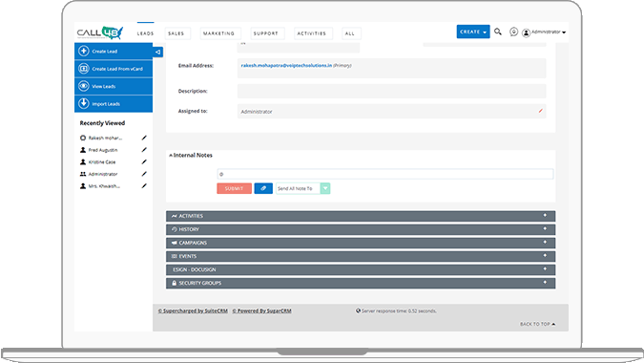The width and height of the screenshot is (644, 363).
Task: Edit Rakesh Mohar... with pencil icon
Action: coord(144,138)
